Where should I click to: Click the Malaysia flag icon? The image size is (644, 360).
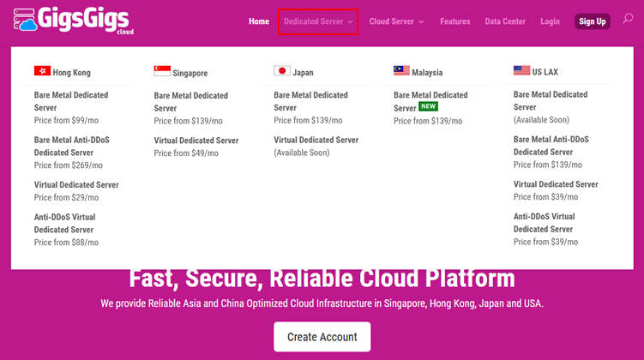coord(401,72)
